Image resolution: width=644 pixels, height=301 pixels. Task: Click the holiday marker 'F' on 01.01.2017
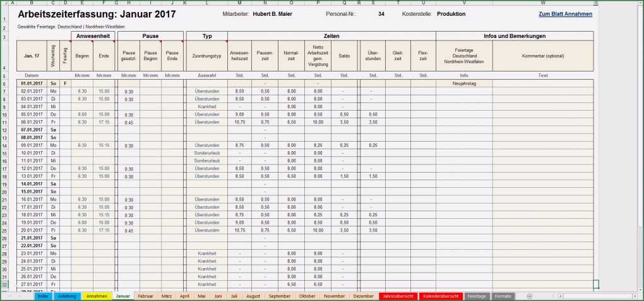[65, 83]
